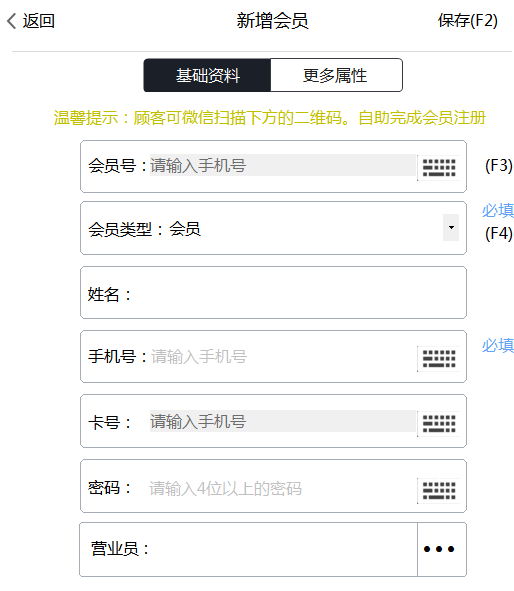
Task: Focus the 会员号 input field
Action: pos(283,165)
